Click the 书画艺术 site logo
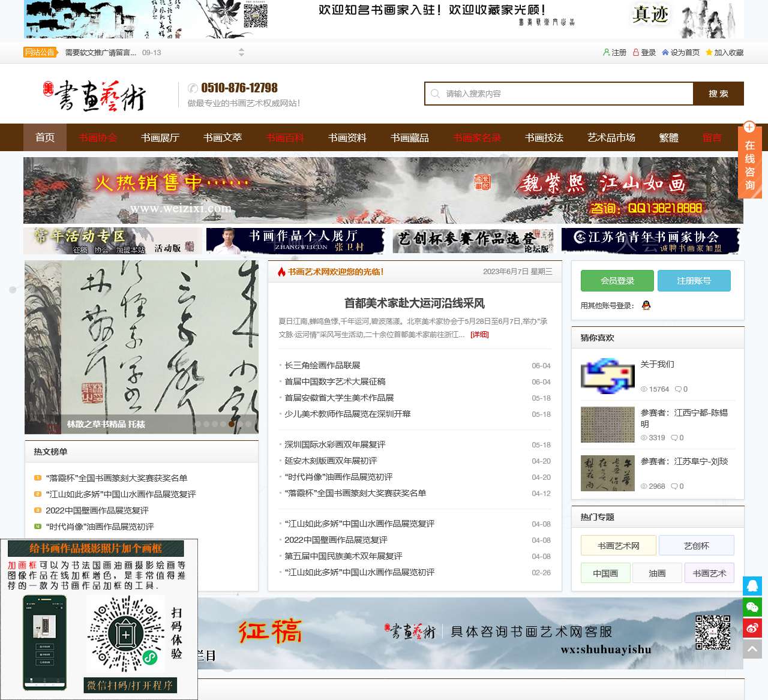 [x=94, y=95]
